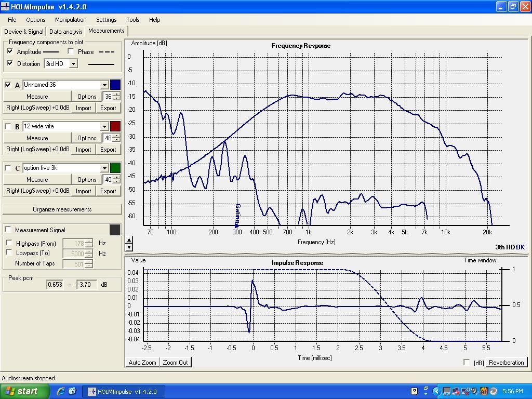Image resolution: width=532 pixels, height=399 pixels.
Task: Disable the Distortion checkbox
Action: pos(10,63)
